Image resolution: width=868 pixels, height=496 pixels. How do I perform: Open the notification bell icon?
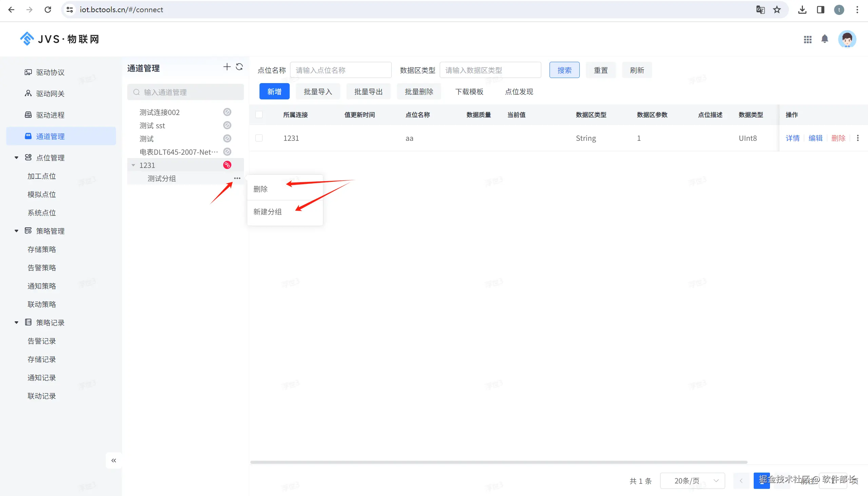[x=824, y=39]
